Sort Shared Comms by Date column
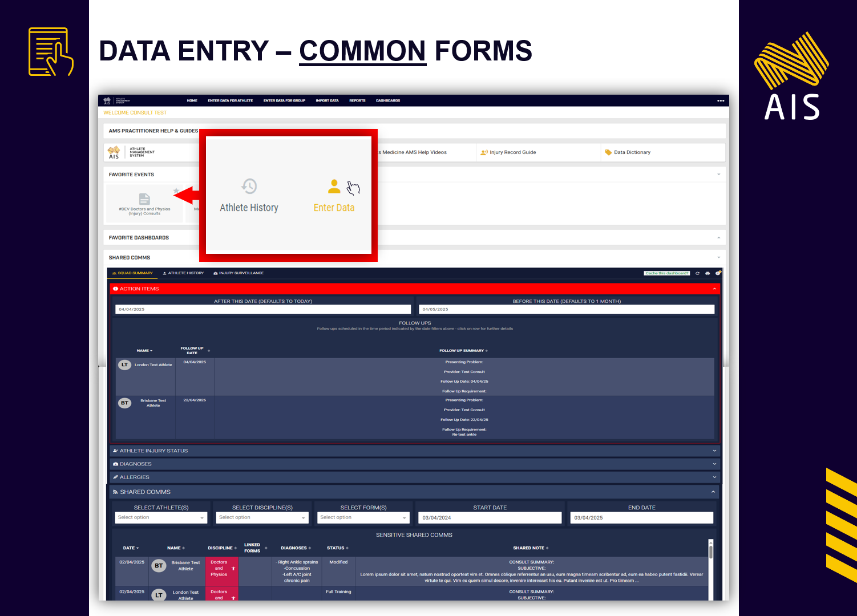857x616 pixels. click(131, 548)
